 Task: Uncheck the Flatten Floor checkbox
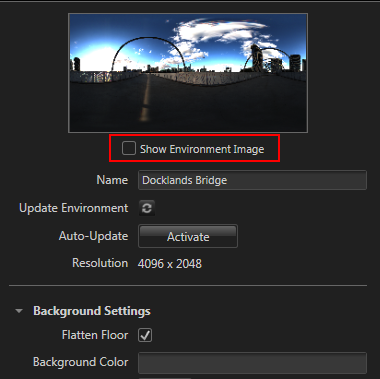145,335
